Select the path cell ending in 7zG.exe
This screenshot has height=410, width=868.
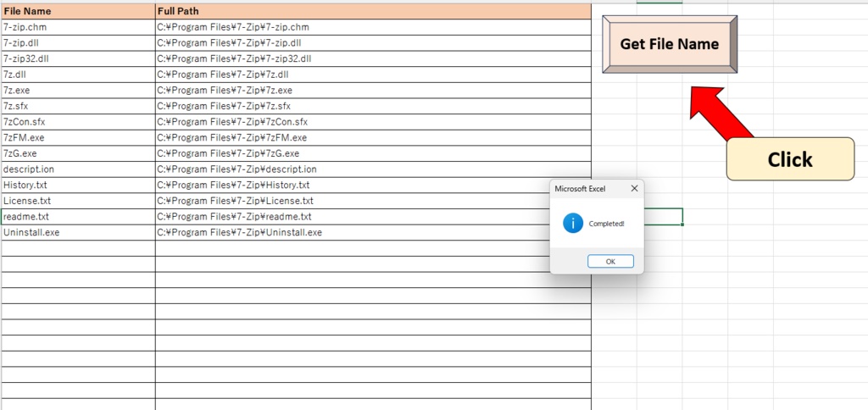coord(373,153)
